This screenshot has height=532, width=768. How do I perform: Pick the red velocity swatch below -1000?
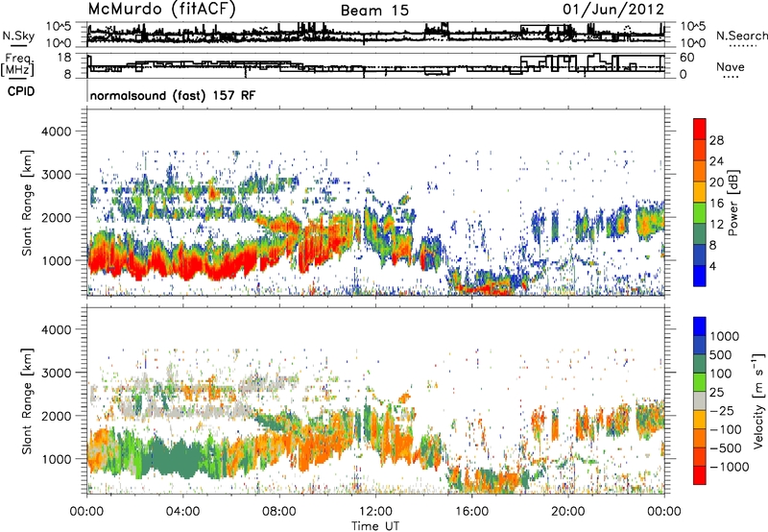coord(700,475)
